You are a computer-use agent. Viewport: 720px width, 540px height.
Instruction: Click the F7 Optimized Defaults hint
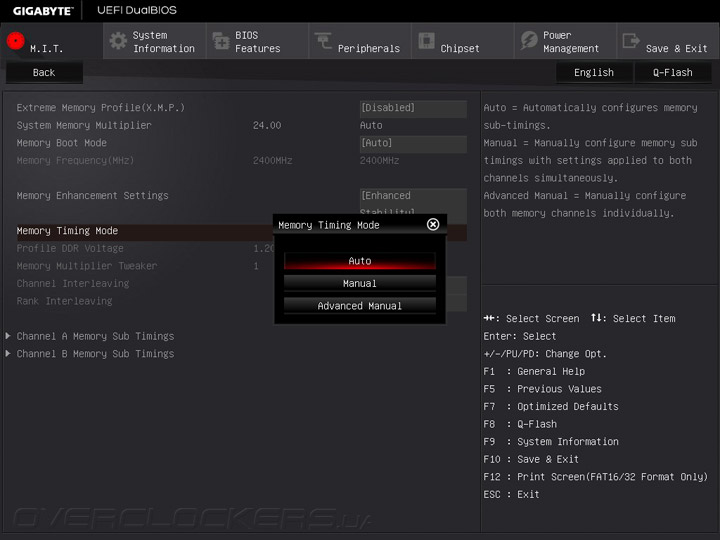[x=551, y=406]
